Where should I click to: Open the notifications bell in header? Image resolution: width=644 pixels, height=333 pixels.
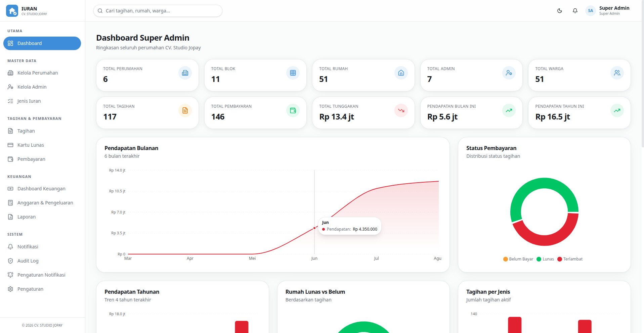575,11
